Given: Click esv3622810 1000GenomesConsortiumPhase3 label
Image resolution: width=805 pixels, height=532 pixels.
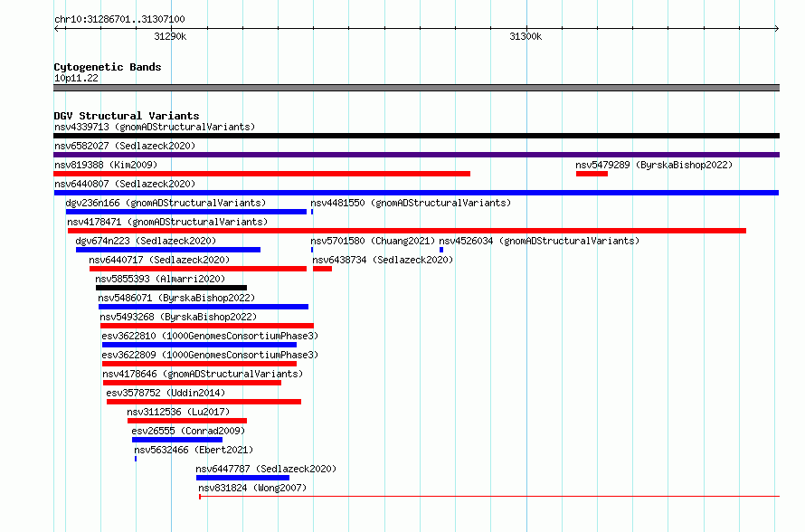Looking at the screenshot, I should [x=210, y=336].
